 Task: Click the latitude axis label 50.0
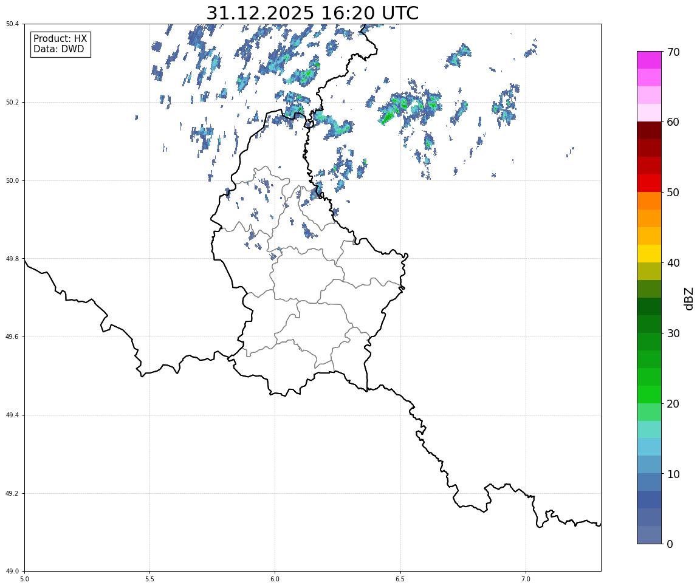(12, 180)
